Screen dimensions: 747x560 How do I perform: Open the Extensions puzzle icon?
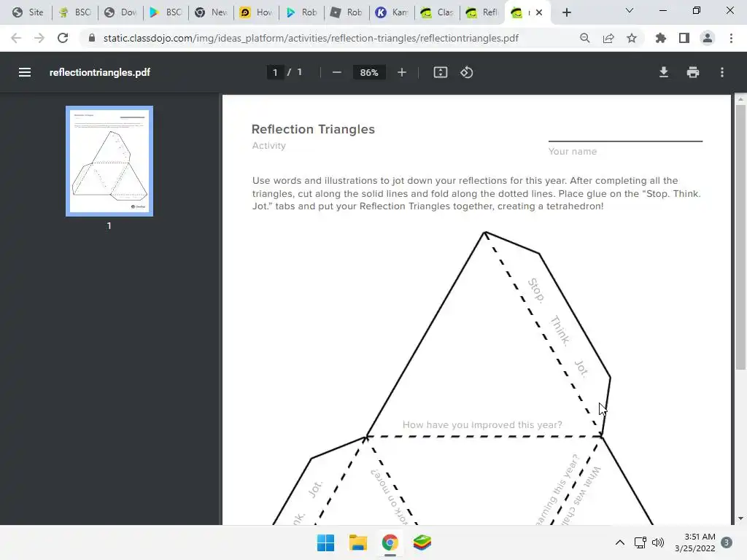pos(661,38)
